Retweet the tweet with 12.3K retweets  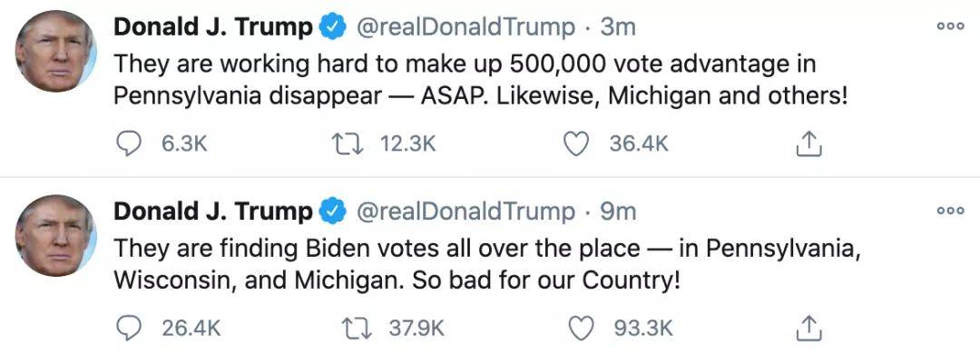[347, 144]
